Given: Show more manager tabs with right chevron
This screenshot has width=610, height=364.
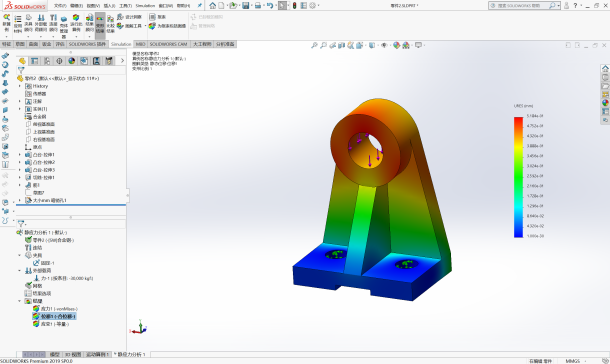Looking at the screenshot, I should [x=122, y=61].
